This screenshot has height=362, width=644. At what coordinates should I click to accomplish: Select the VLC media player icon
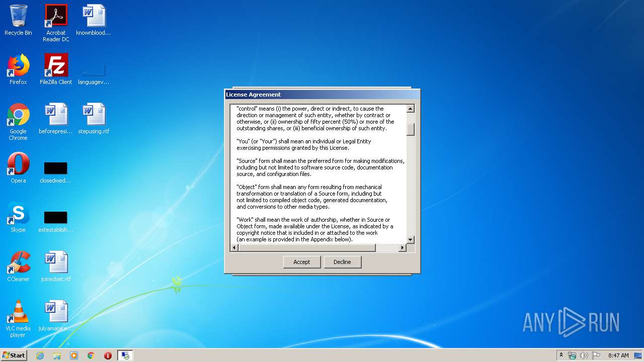(18, 319)
